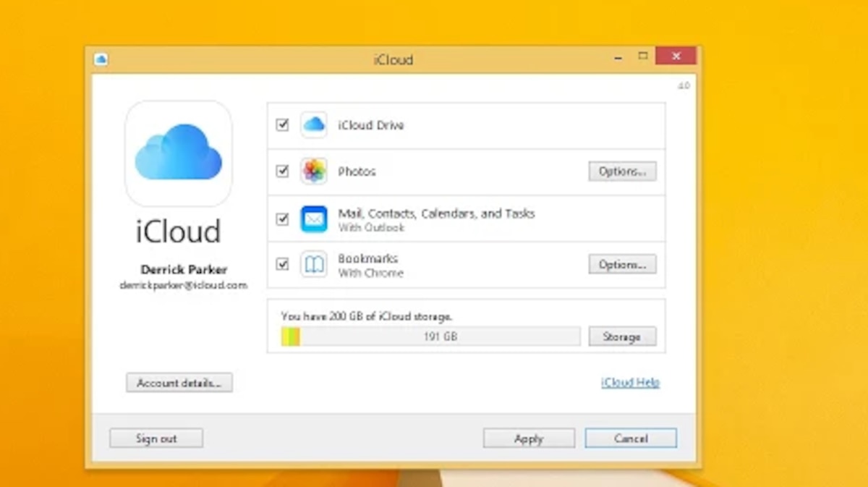Select the Photos label text
This screenshot has width=868, height=487.
point(357,171)
